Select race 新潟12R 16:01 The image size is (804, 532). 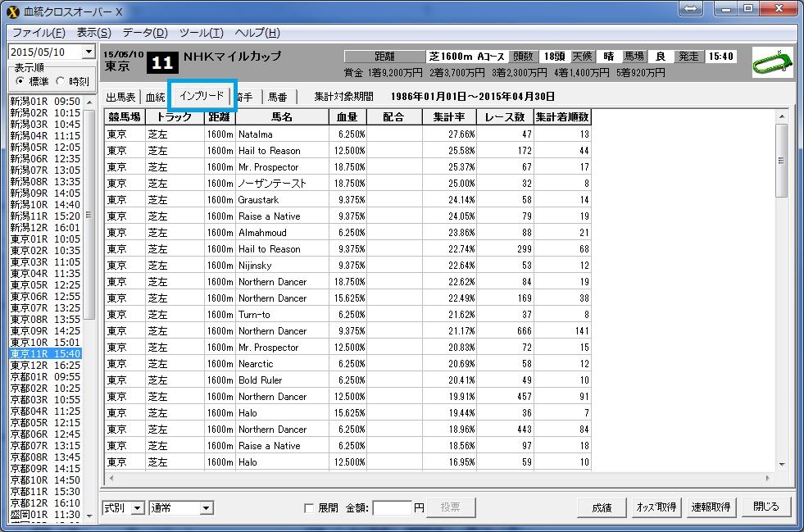click(x=46, y=227)
